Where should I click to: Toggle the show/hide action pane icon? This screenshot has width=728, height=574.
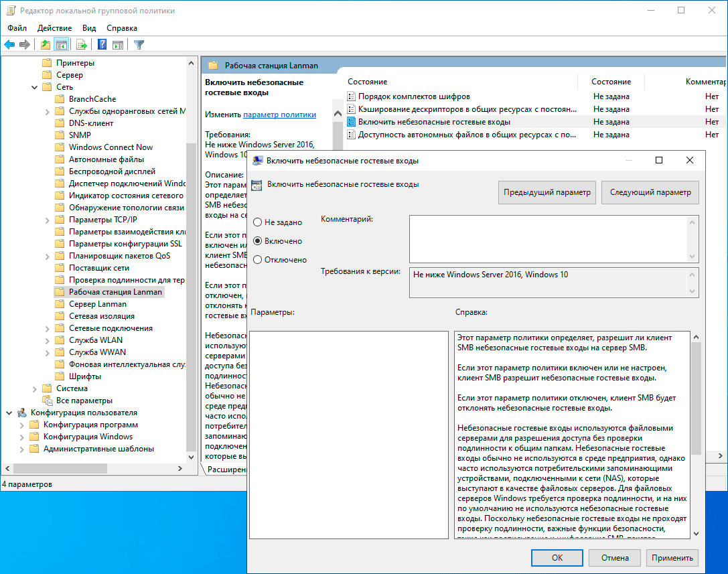pyautogui.click(x=118, y=45)
